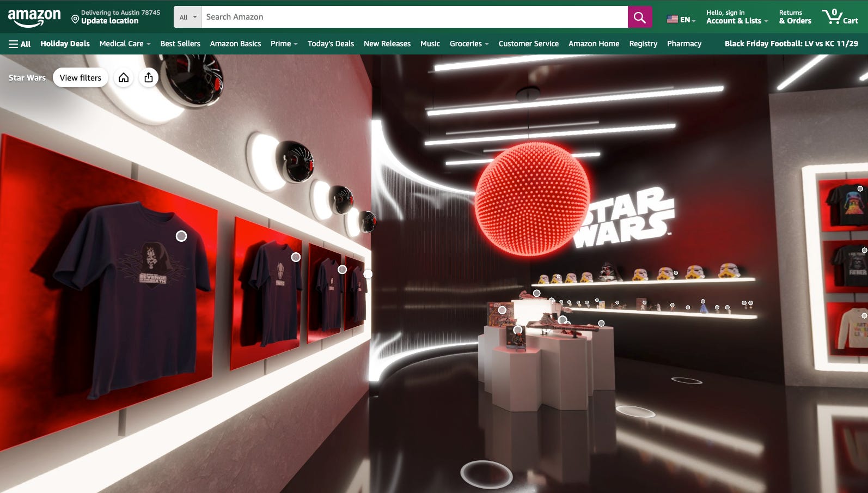Open Best Sellers

coord(180,44)
